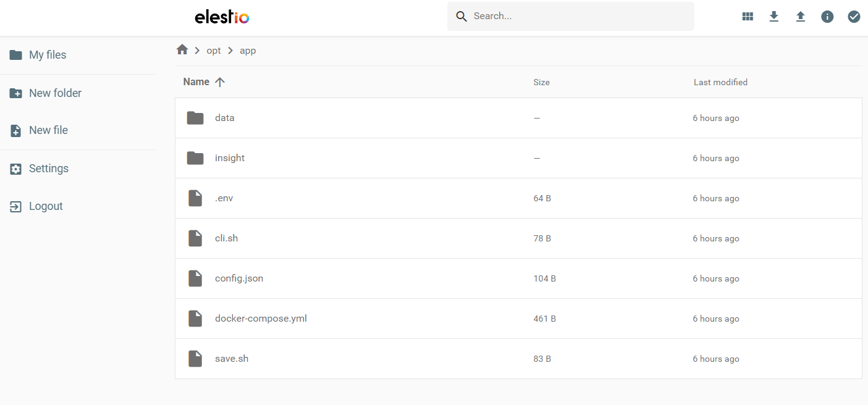Click the data folder icon
Screen dimensions: 868x405
[195, 118]
